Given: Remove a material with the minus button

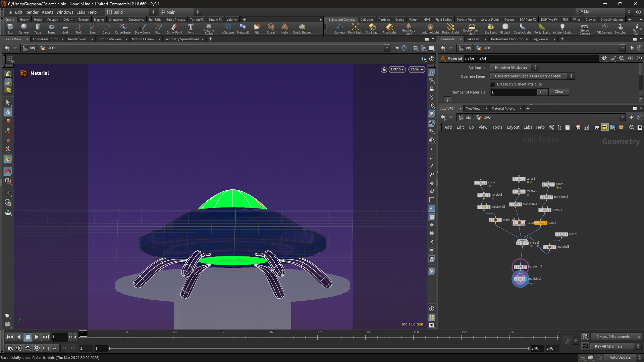Looking at the screenshot, I should pyautogui.click(x=546, y=92).
